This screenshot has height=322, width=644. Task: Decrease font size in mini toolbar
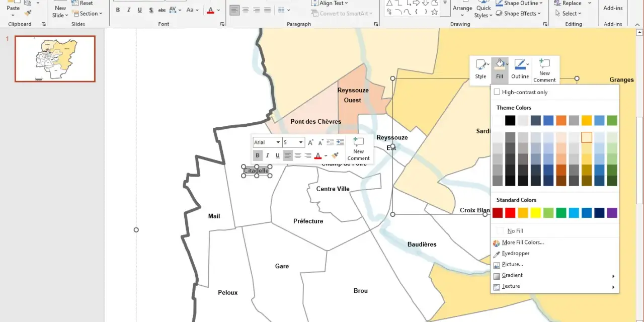(320, 142)
